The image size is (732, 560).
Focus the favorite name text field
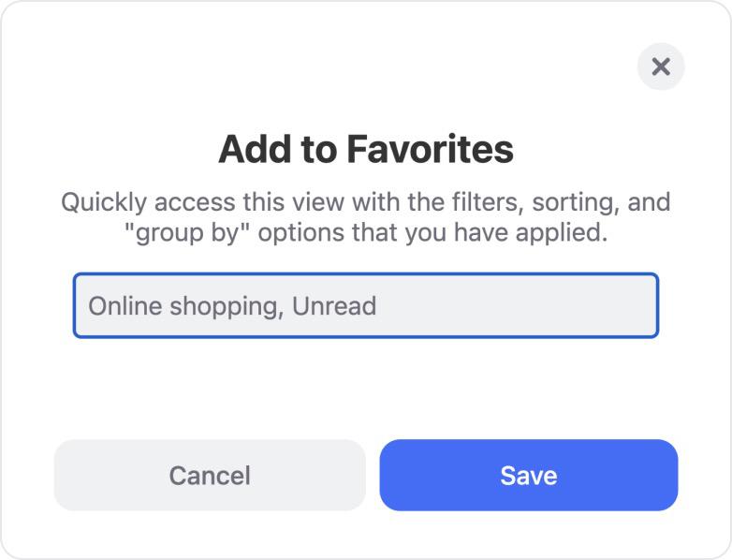coord(366,305)
